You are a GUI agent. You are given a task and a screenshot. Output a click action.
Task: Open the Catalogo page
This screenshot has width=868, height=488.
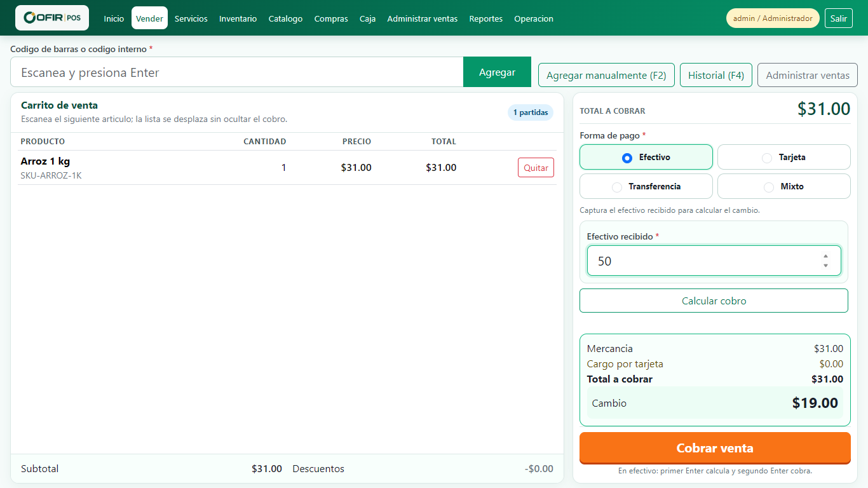tap(285, 18)
